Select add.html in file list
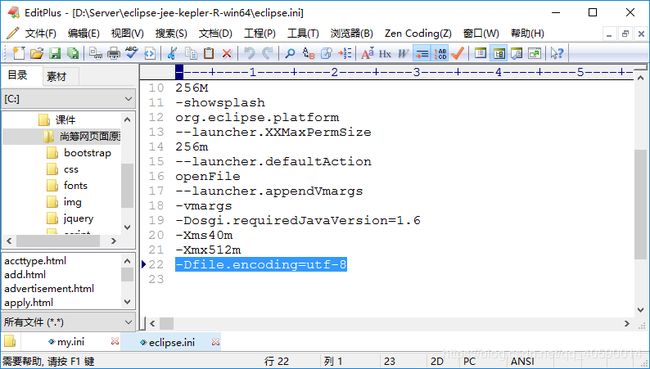Screen dimensions: 650x369 tap(25, 274)
